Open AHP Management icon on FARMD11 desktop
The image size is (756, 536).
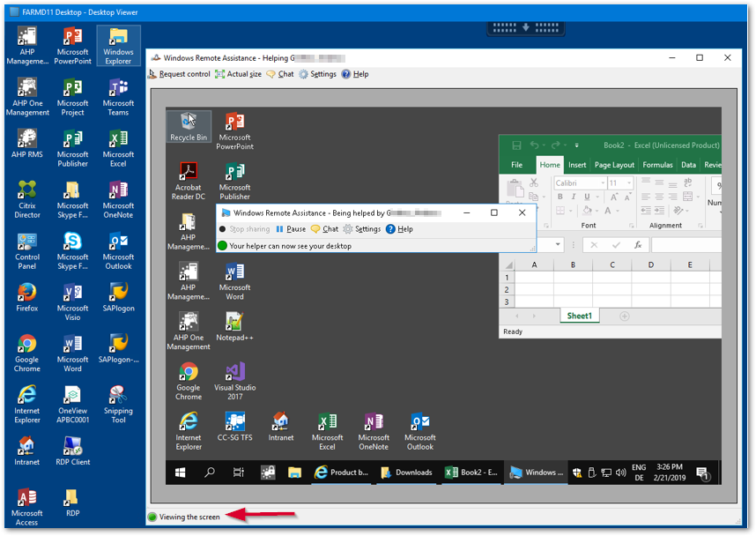click(27, 46)
